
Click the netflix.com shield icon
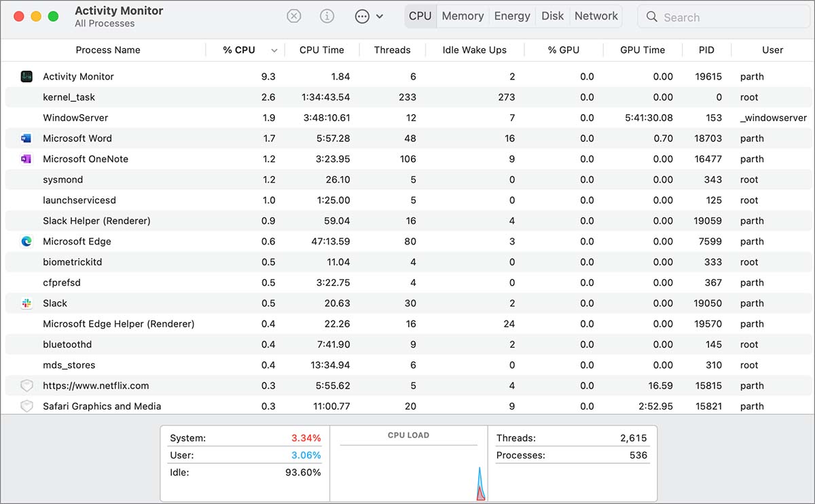26,386
